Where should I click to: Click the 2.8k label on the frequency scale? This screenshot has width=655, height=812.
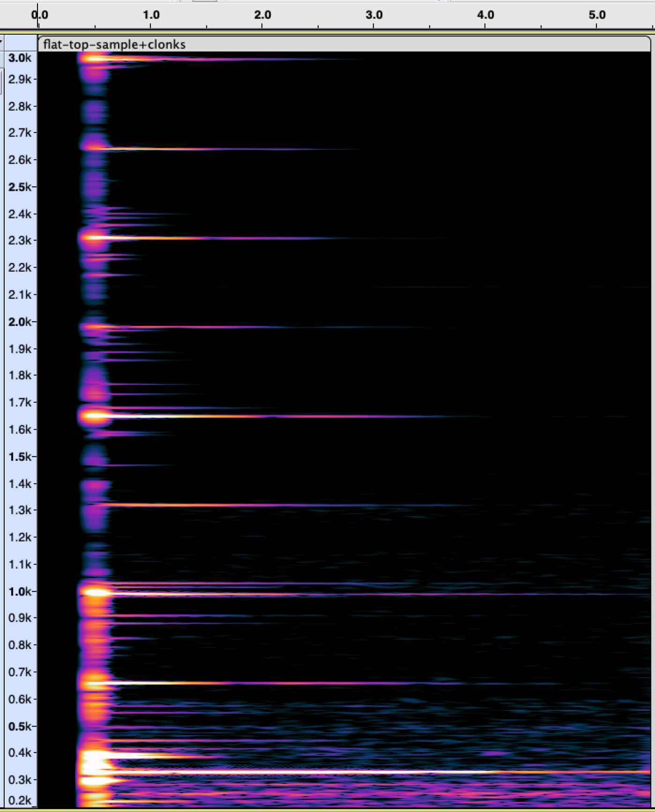click(20, 106)
